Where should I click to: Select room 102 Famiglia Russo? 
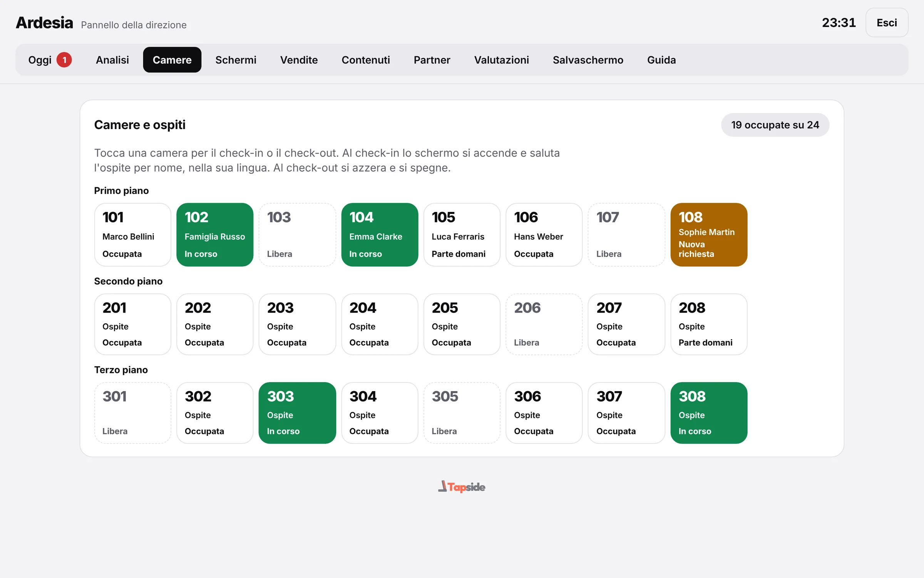pos(215,235)
